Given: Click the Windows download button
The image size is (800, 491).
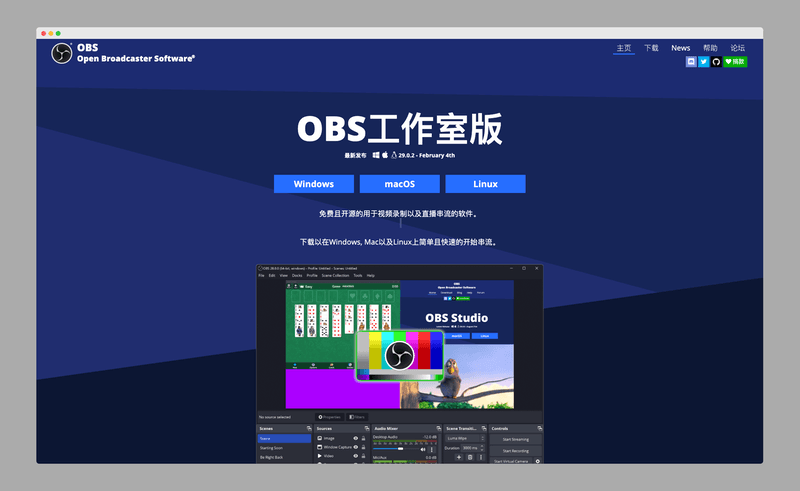Looking at the screenshot, I should (314, 184).
